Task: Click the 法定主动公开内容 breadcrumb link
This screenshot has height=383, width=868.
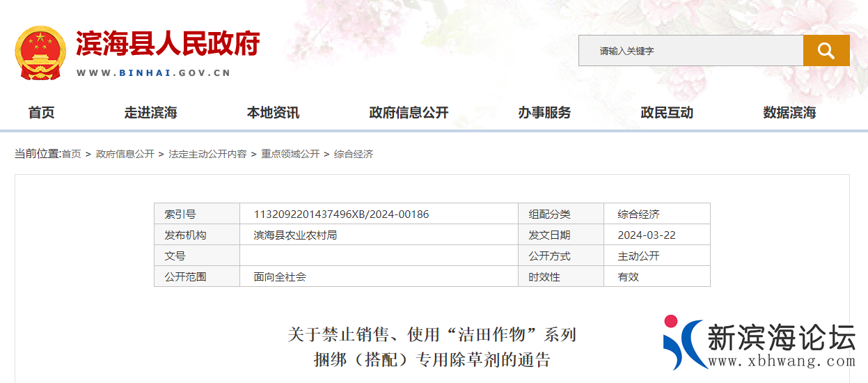Action: tap(207, 154)
